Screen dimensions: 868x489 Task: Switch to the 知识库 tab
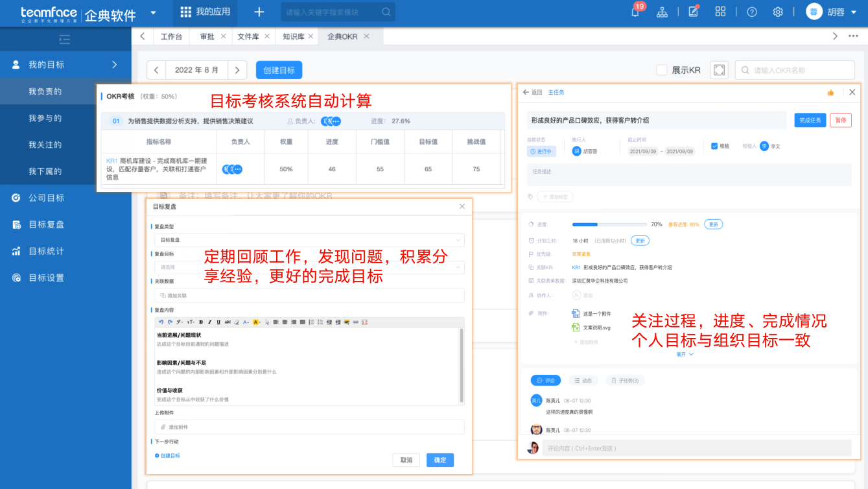(293, 37)
